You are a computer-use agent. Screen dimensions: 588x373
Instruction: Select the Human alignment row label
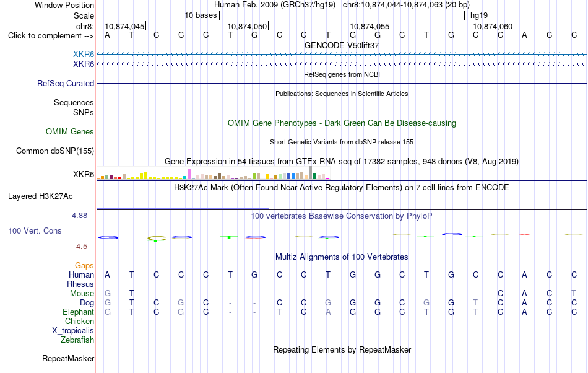[x=81, y=274]
